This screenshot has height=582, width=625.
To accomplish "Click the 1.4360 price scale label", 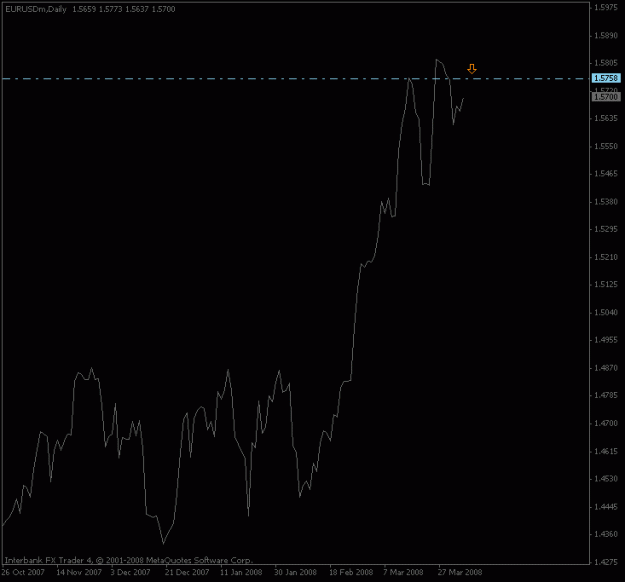I will (x=606, y=534).
